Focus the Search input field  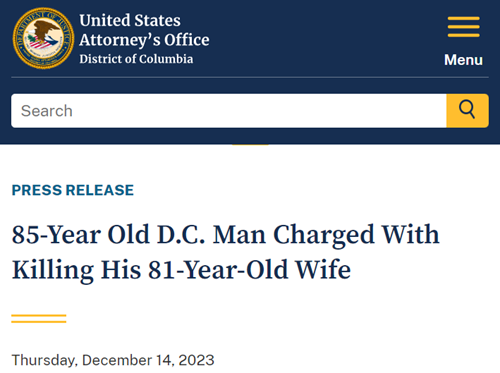click(x=229, y=111)
